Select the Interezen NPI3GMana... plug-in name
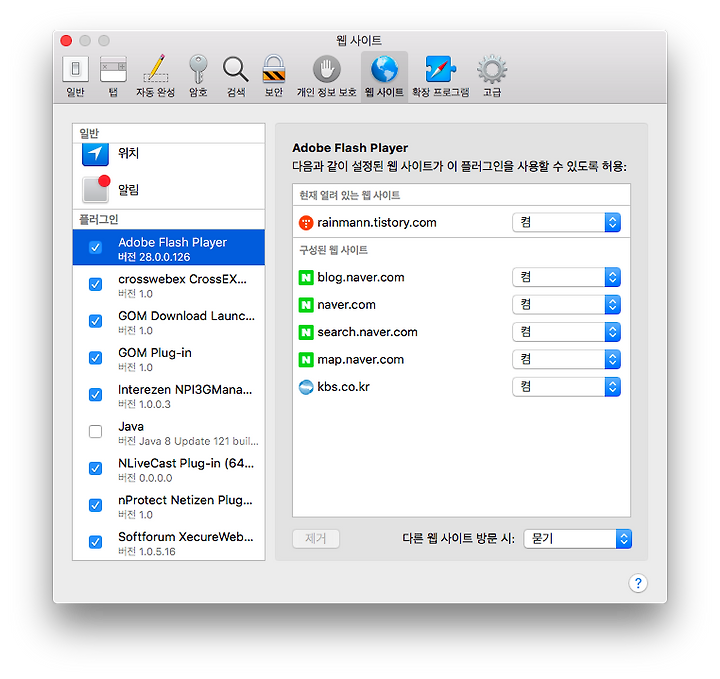Image resolution: width=720 pixels, height=679 pixels. point(185,390)
